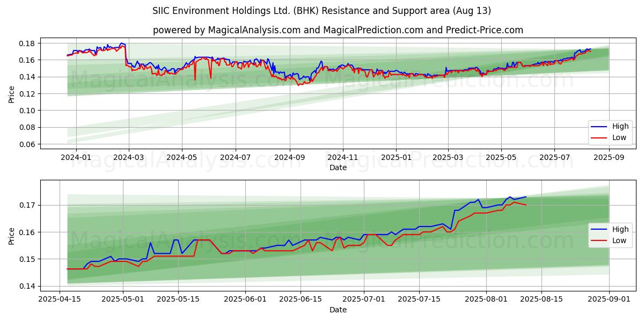
Task: Click the 2025-05-15 tick label
Action: pos(178,299)
